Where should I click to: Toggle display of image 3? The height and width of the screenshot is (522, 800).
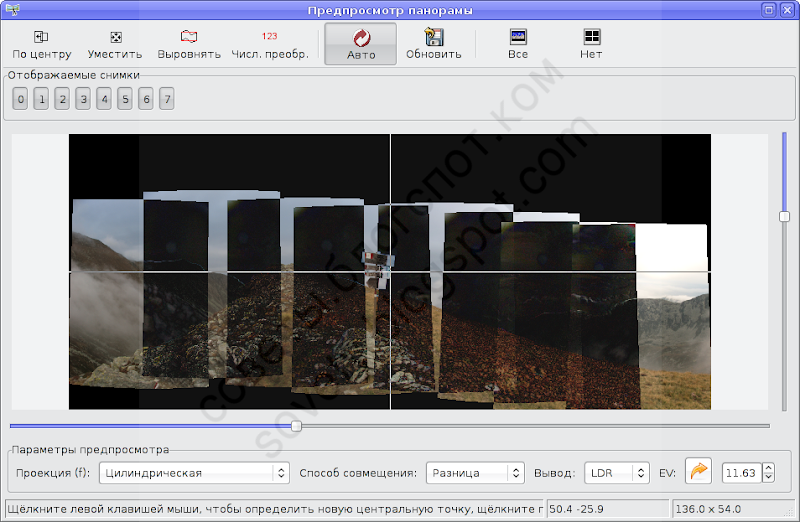click(83, 98)
